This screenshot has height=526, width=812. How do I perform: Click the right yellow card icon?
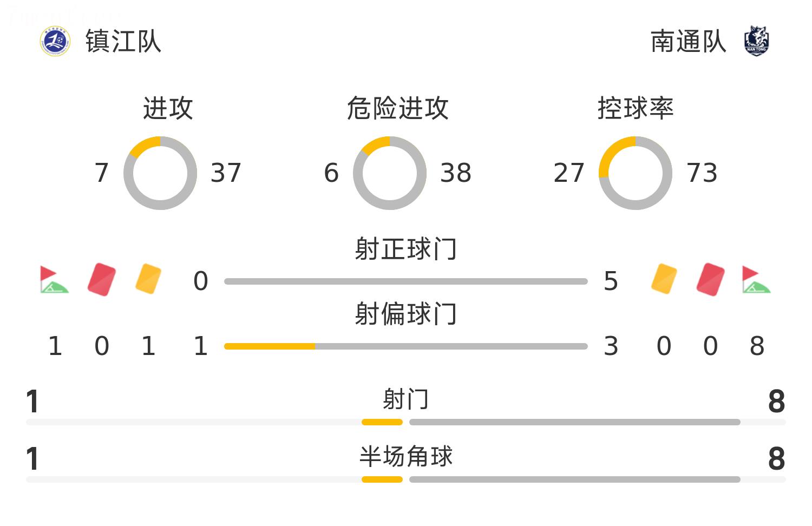(664, 279)
